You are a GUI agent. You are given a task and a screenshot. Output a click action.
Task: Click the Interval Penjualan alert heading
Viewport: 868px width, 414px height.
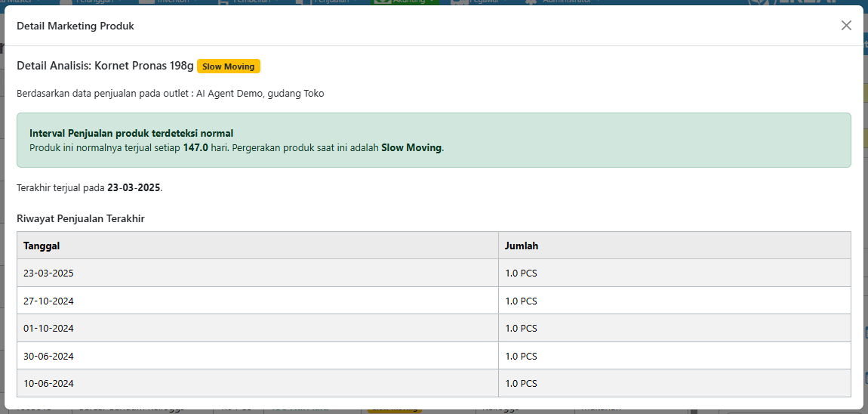point(131,133)
